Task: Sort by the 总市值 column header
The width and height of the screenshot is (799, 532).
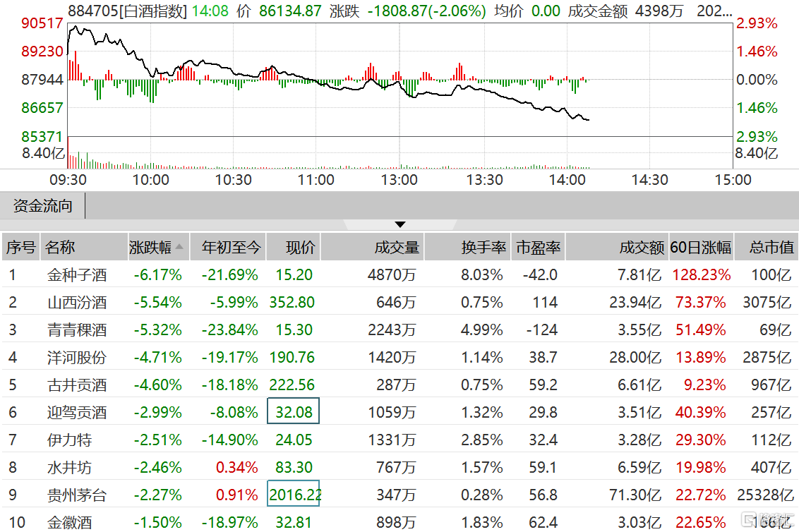Action: [767, 247]
